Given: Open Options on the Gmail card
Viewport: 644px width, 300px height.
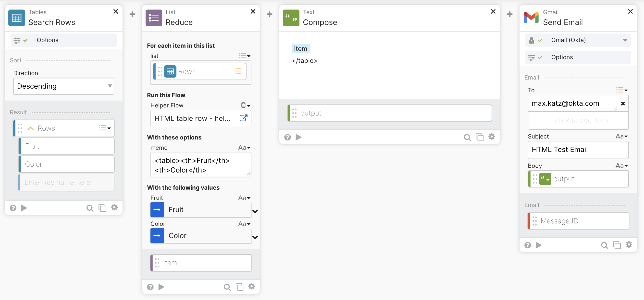Looking at the screenshot, I should (562, 57).
